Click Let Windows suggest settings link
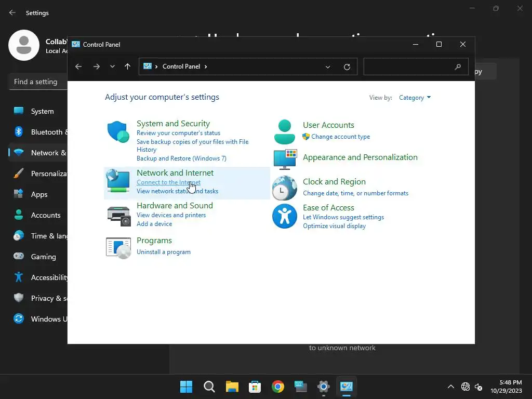Image resolution: width=532 pixels, height=399 pixels. point(343,217)
